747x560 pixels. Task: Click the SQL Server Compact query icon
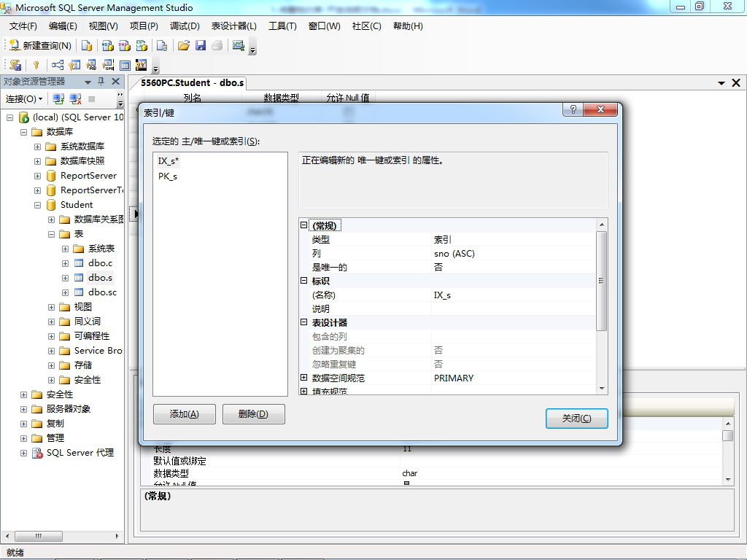(x=162, y=45)
